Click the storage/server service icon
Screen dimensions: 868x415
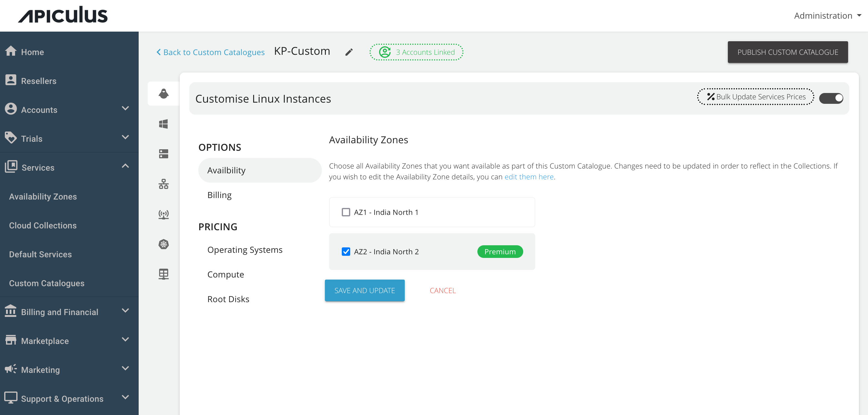point(163,154)
